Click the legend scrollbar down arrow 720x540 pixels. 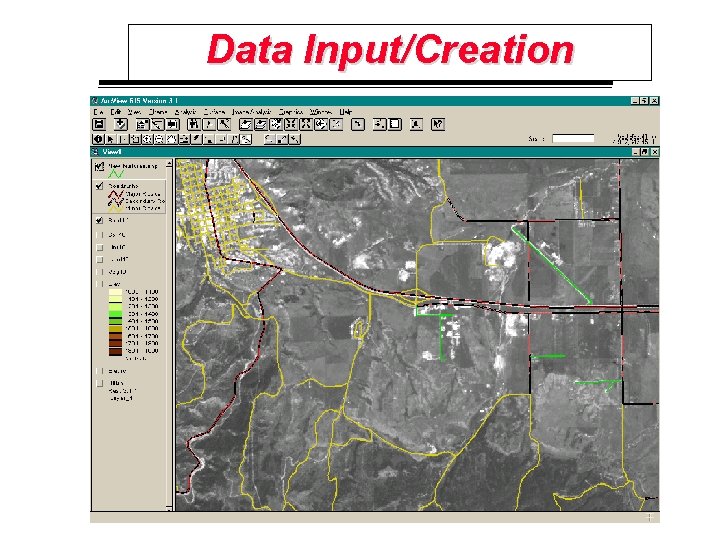coord(169,507)
